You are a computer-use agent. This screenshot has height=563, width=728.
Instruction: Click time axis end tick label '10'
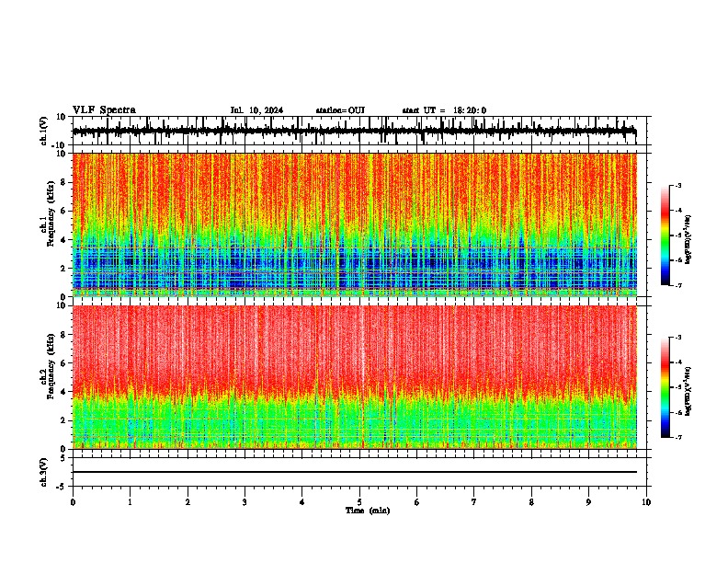(646, 502)
